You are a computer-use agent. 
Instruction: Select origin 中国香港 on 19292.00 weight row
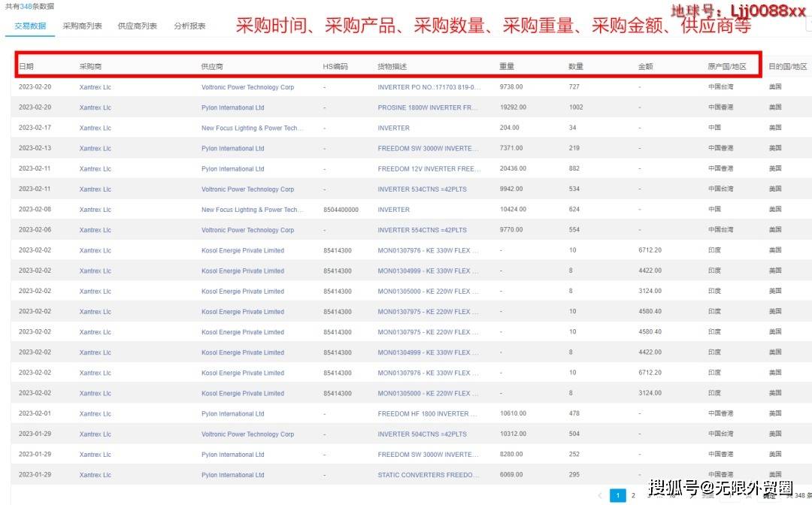[x=720, y=107]
